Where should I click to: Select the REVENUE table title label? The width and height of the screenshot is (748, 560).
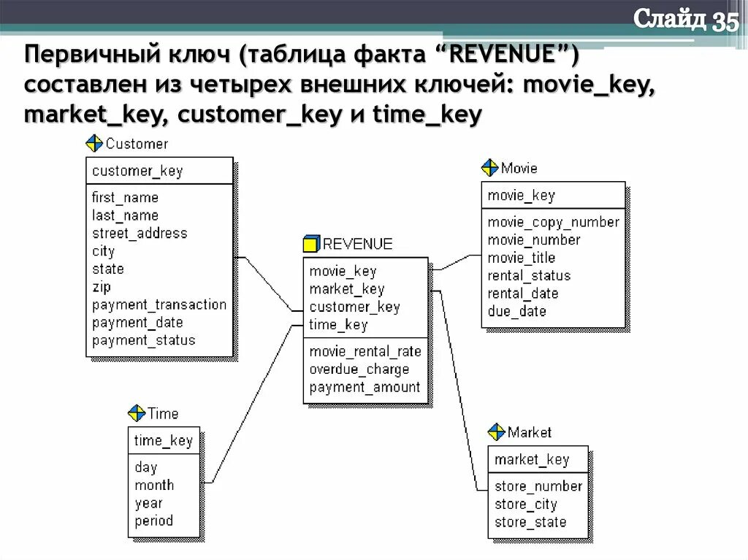[357, 245]
